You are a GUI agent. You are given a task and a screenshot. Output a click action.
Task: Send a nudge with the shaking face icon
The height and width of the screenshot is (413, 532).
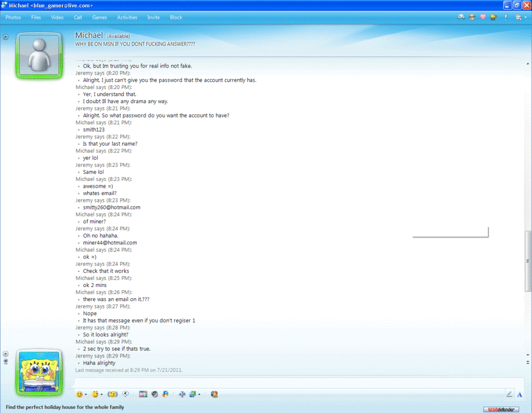click(112, 394)
